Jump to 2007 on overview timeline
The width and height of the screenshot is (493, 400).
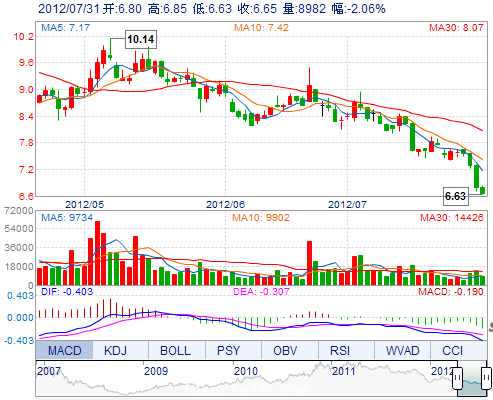(x=49, y=371)
